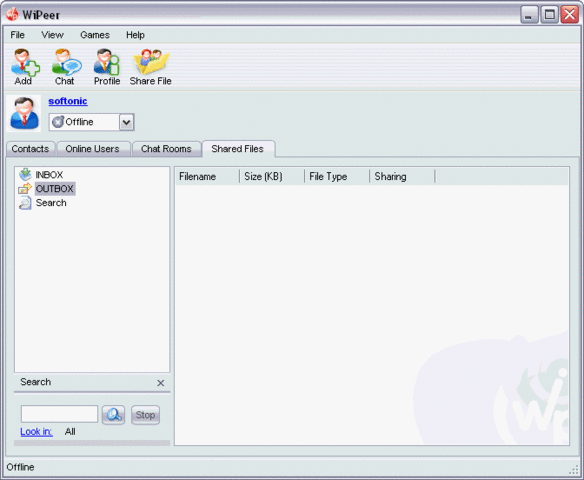Expand the Offline status dropdown arrow

click(x=127, y=122)
